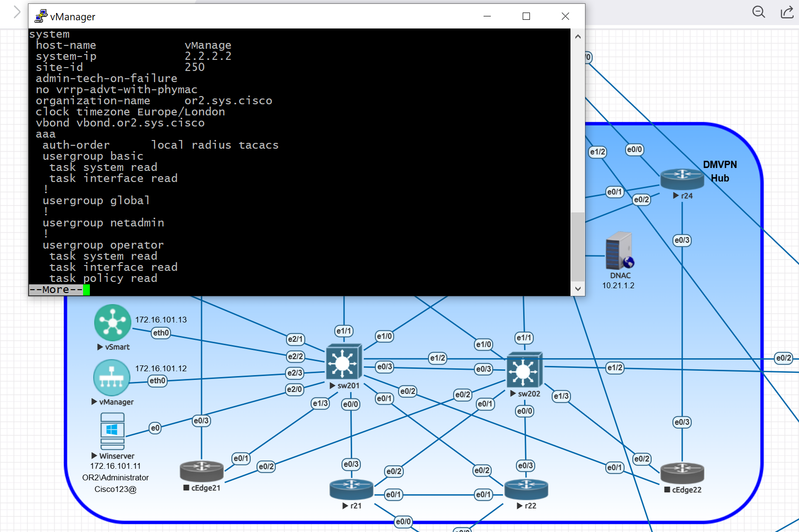
Task: Click the DNAC server icon
Action: pos(619,251)
